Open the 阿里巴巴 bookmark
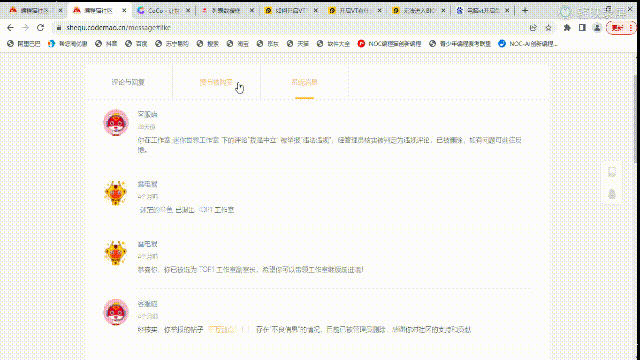 pos(24,44)
